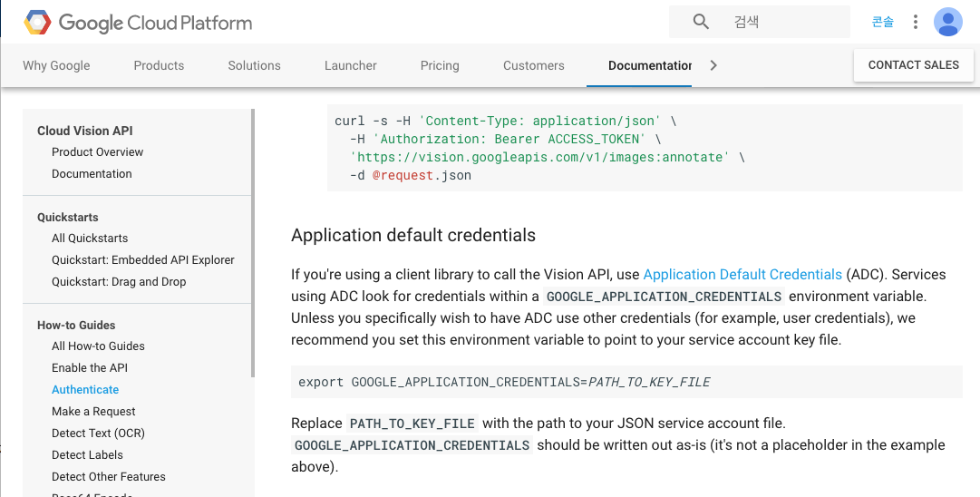Screen dimensions: 980x497
Task: Open Detect Text (OCR) guide
Action: [x=98, y=434]
